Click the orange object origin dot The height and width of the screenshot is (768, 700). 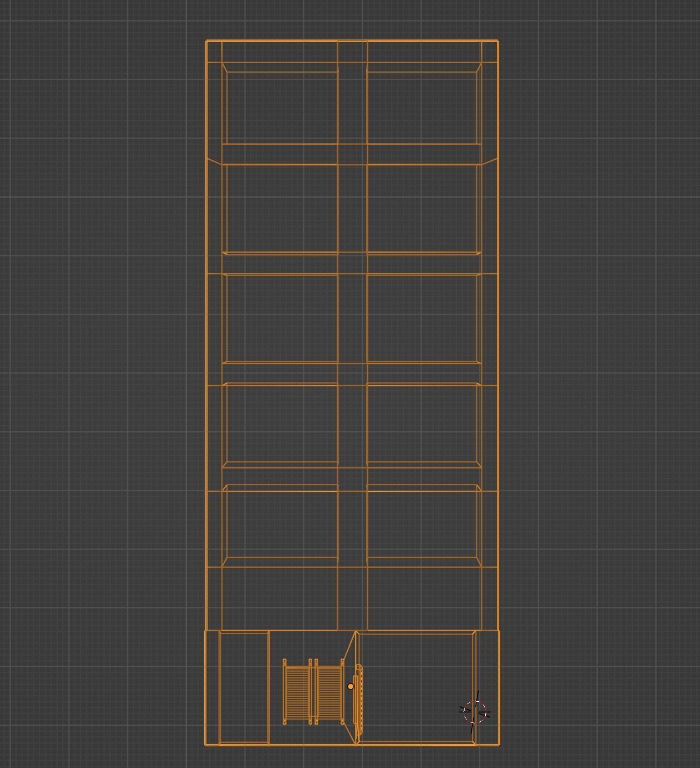point(351,687)
